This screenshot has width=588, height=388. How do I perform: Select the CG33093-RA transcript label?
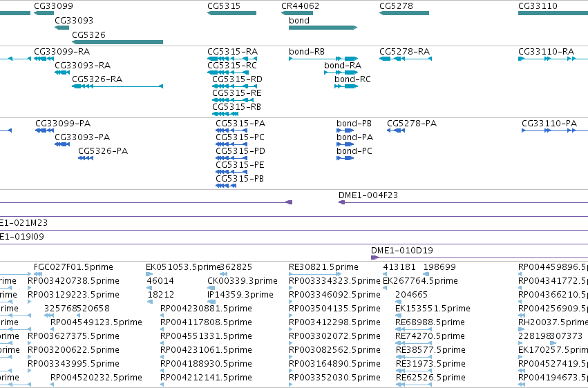tap(82, 66)
